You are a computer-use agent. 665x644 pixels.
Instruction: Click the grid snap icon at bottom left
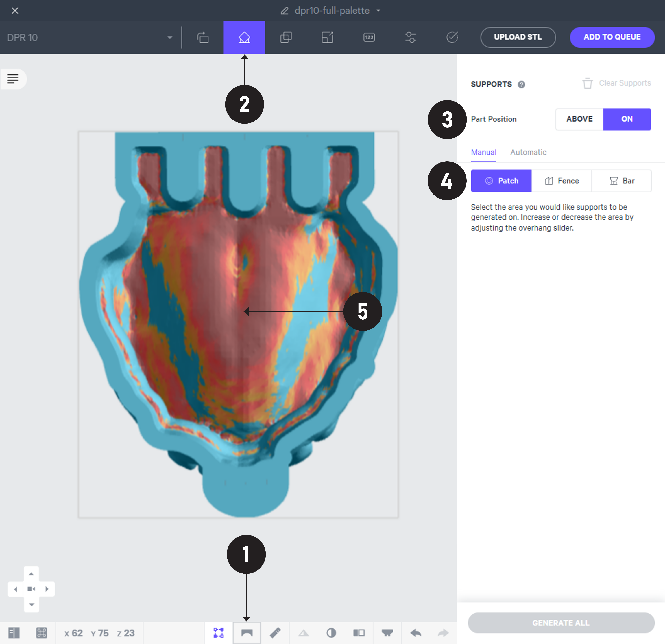click(41, 633)
